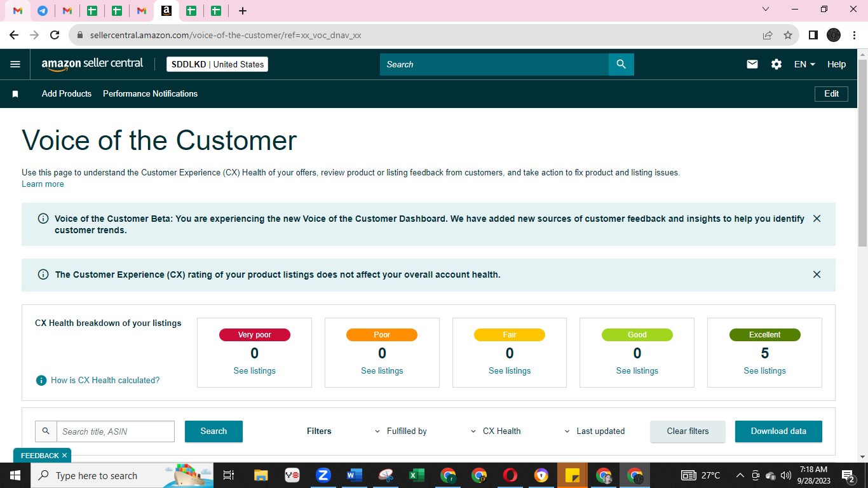The width and height of the screenshot is (868, 488).
Task: Click the bookmark flag icon in the nav bar
Action: (x=15, y=94)
